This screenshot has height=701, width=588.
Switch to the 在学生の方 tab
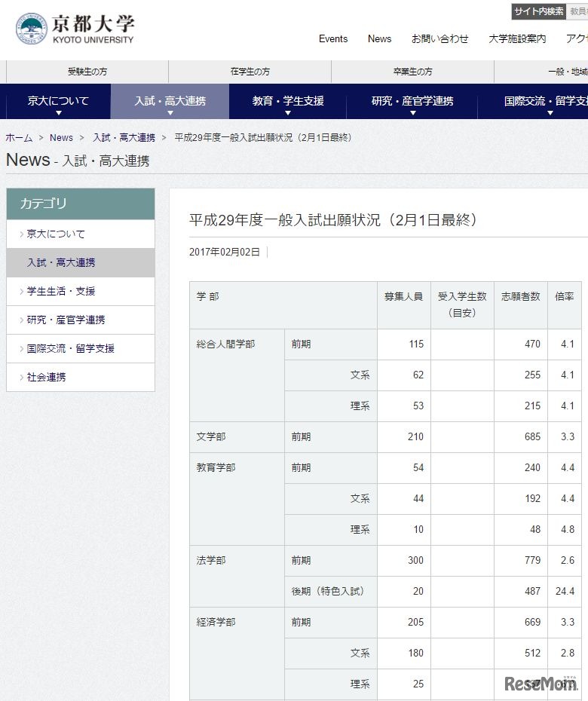[x=250, y=72]
